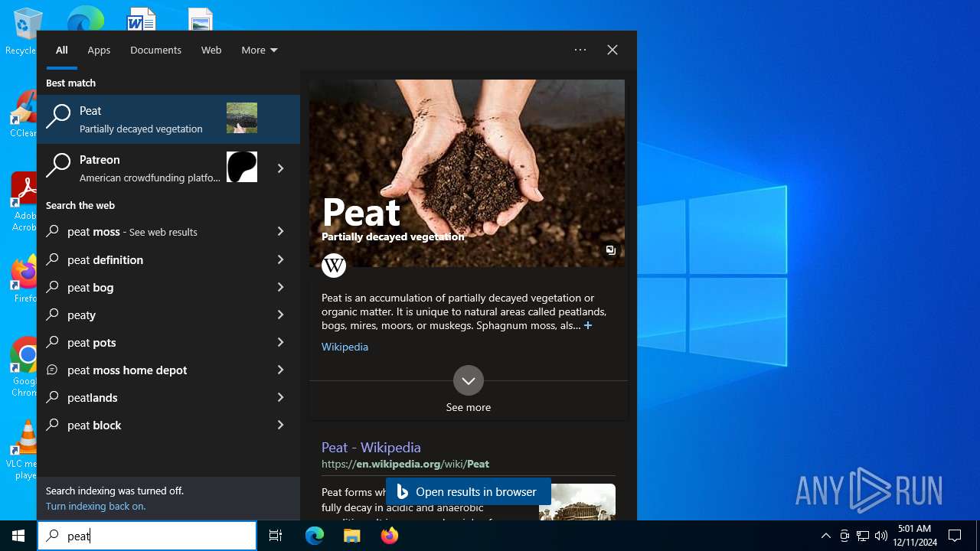Expand the peat pots suggestion arrow
The image size is (980, 551).
(280, 342)
